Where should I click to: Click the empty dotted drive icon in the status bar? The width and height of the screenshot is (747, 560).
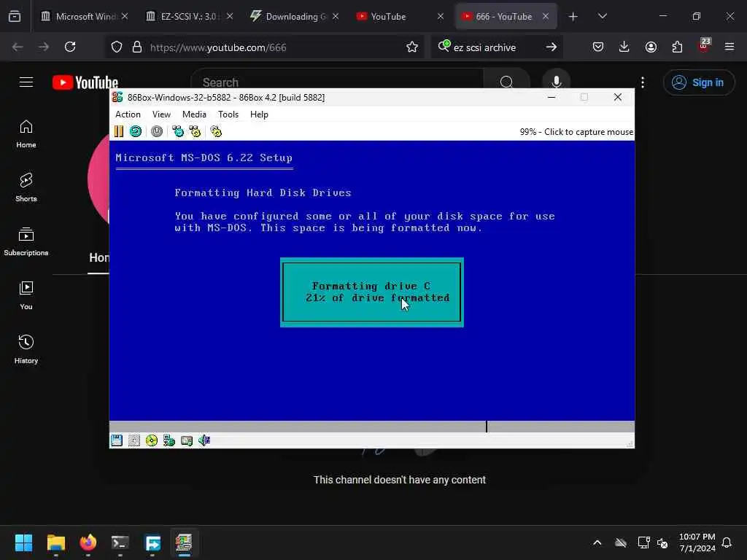click(x=134, y=440)
